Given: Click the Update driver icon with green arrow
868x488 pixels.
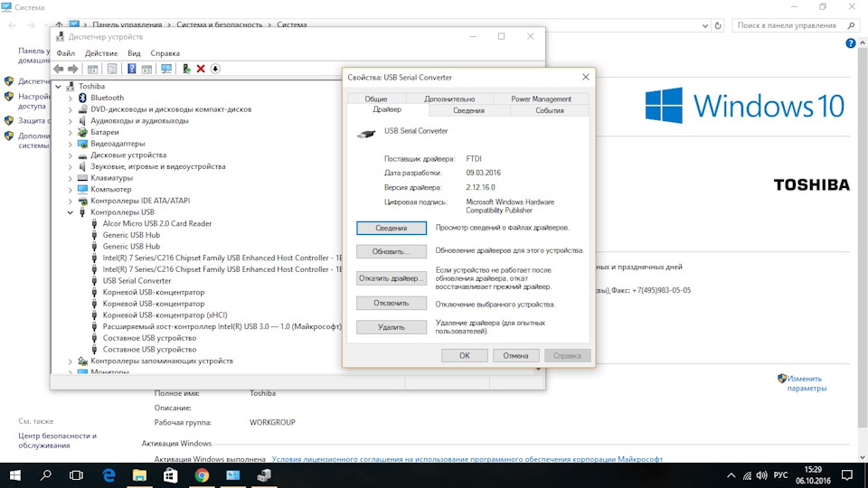Looking at the screenshot, I should pos(186,69).
